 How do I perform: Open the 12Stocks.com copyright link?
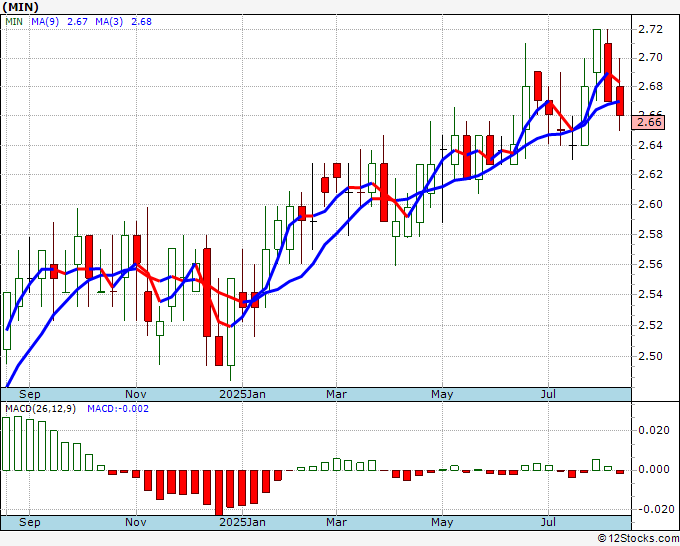(638, 539)
